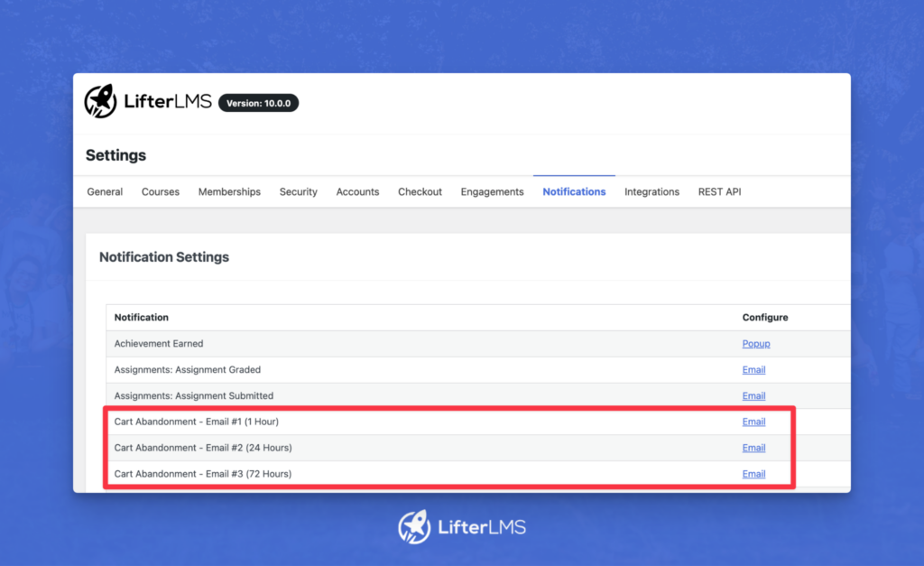Viewport: 924px width, 566px height.
Task: Click 'Assignments: Assignment Graded' text
Action: pyautogui.click(x=188, y=370)
